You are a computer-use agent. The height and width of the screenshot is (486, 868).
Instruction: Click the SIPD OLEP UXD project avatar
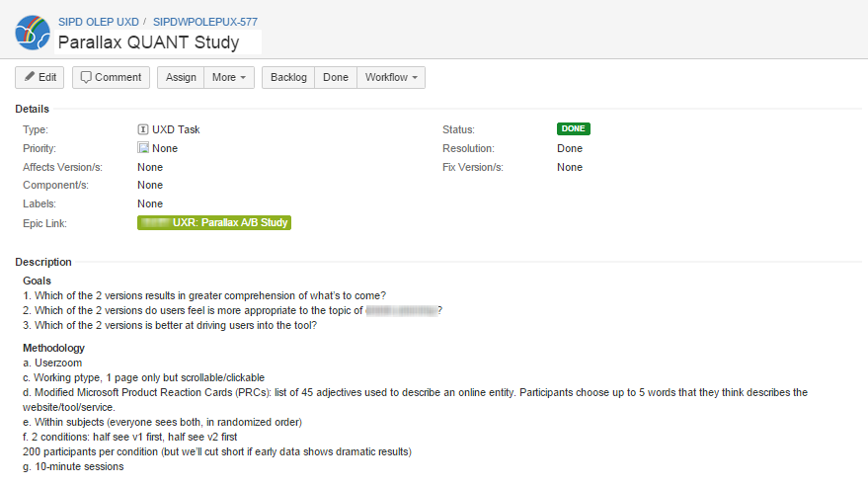point(33,33)
